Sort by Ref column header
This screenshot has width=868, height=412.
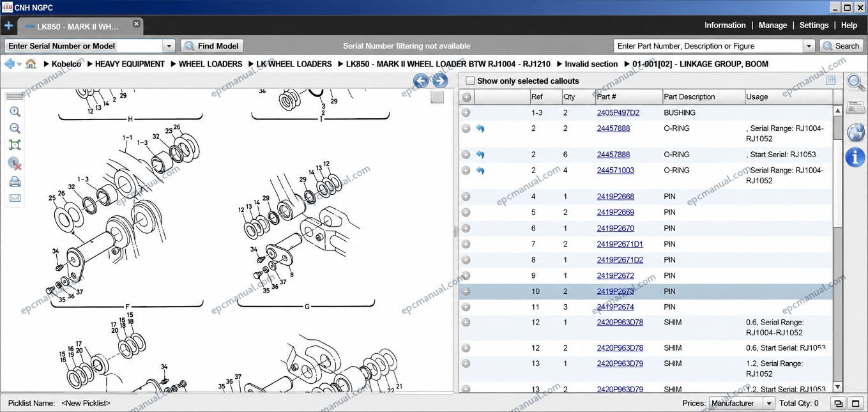545,97
